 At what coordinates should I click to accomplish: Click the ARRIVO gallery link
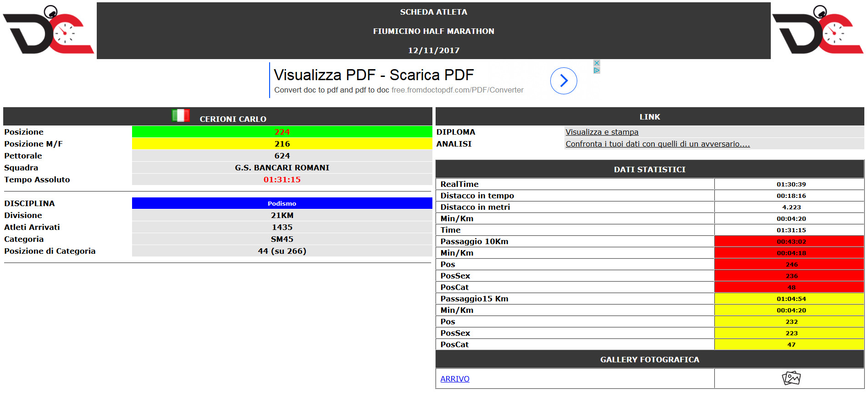pos(454,379)
